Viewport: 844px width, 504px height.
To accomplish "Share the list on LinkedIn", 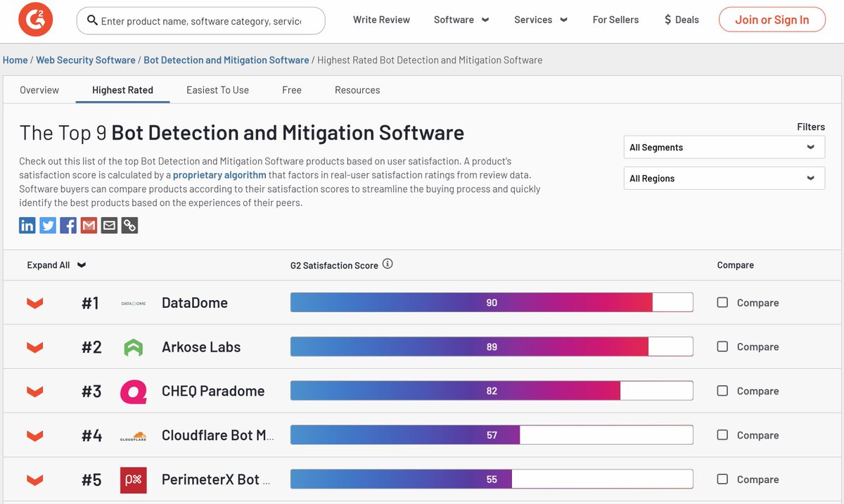I will tap(27, 225).
